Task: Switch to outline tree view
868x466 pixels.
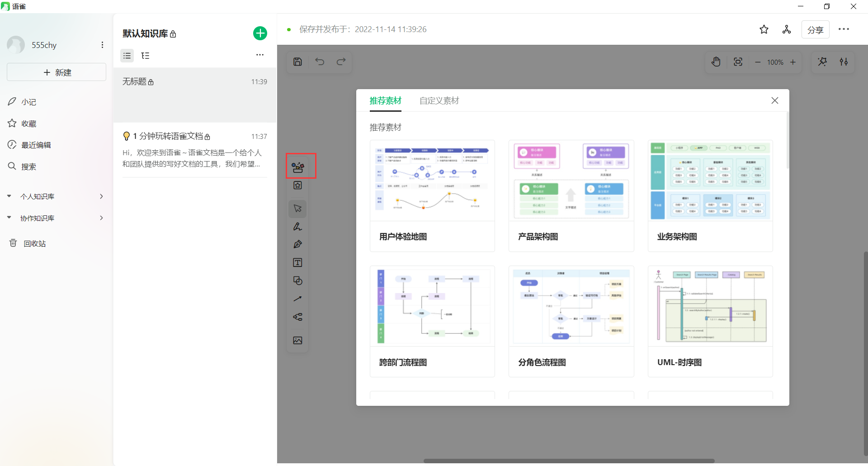Action: (x=145, y=56)
